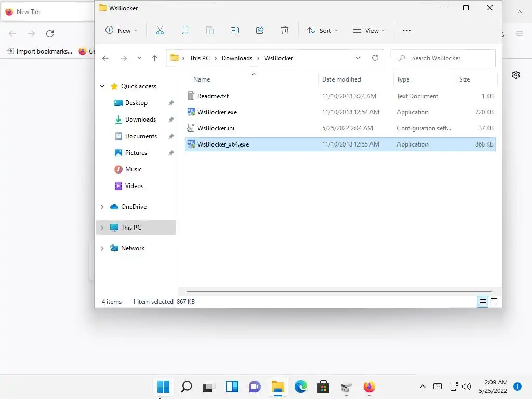Refresh the WsBlocker folder view
532x399 pixels.
pyautogui.click(x=375, y=58)
